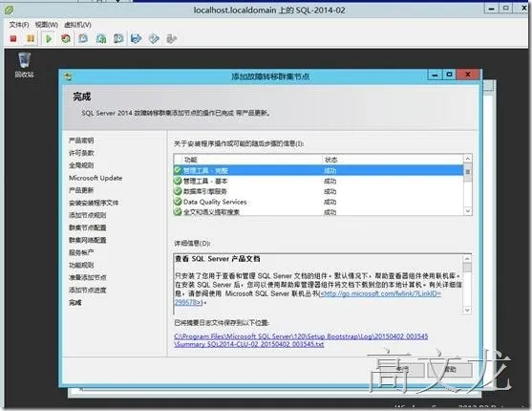Open the go.microsoft.com fwlink hyperlink
Viewport: 532px width, 411px height.
tap(381, 293)
